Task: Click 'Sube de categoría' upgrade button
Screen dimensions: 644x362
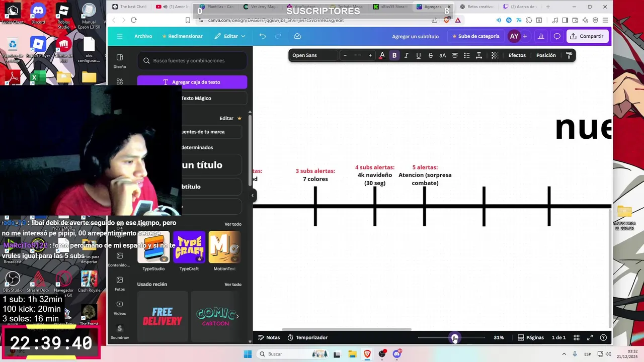Action: click(475, 36)
